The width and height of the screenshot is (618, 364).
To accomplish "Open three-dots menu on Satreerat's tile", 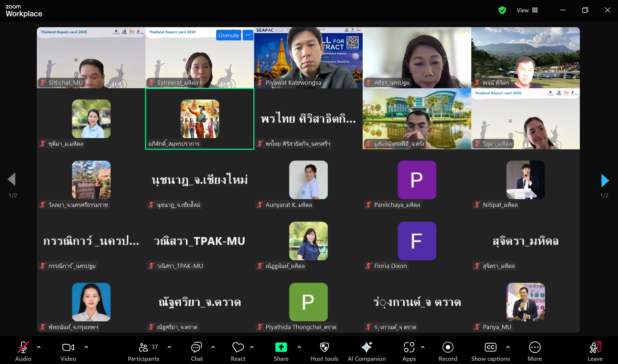I will click(x=248, y=35).
